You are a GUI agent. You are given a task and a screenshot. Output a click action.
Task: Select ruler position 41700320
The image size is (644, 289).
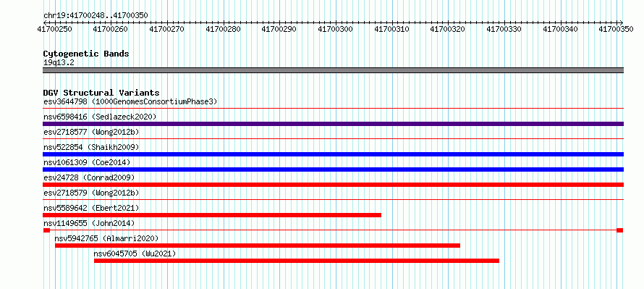(x=448, y=29)
